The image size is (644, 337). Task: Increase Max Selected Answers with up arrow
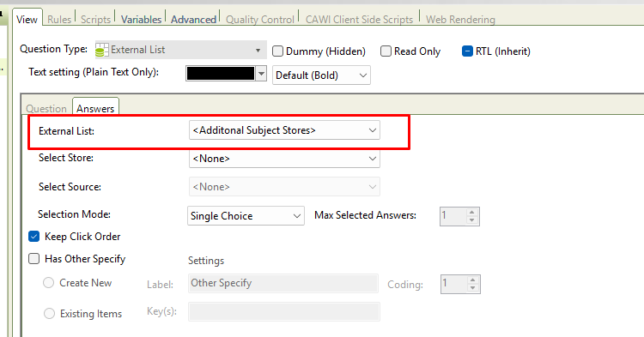click(x=472, y=212)
